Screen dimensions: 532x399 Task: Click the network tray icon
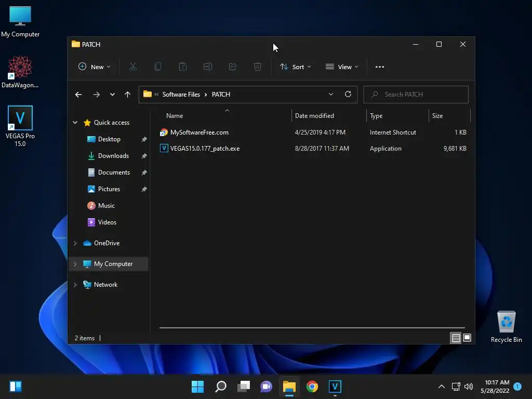(456, 387)
